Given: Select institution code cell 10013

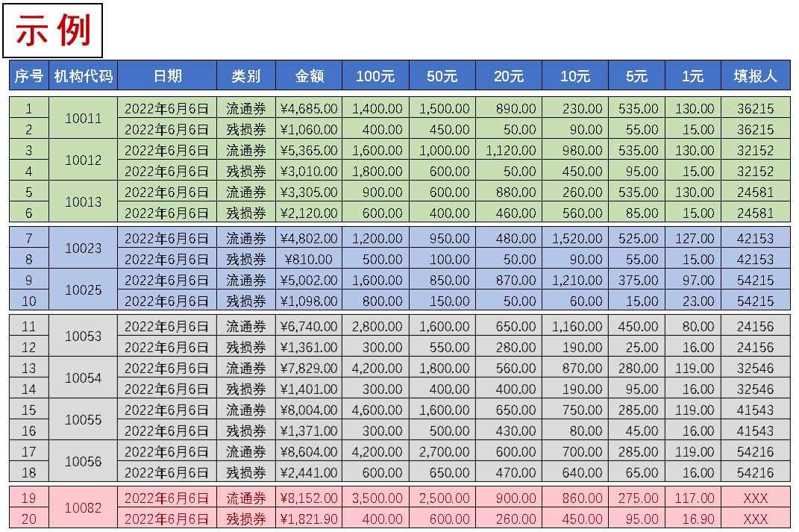Looking at the screenshot, I should (84, 201).
